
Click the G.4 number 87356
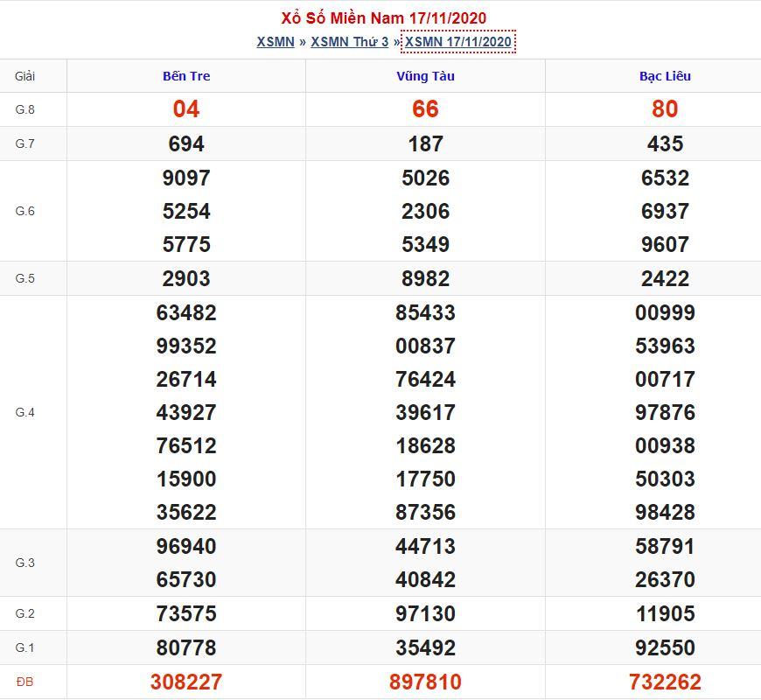tap(426, 513)
